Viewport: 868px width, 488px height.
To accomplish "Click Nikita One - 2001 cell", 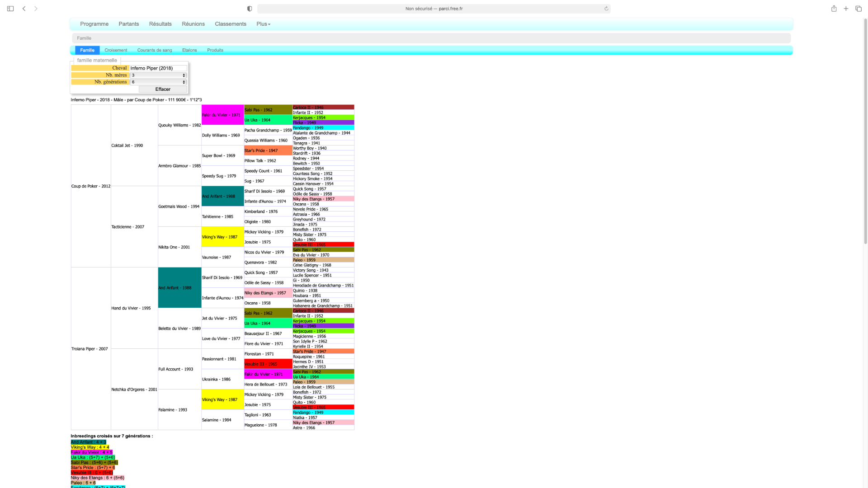I will point(179,247).
